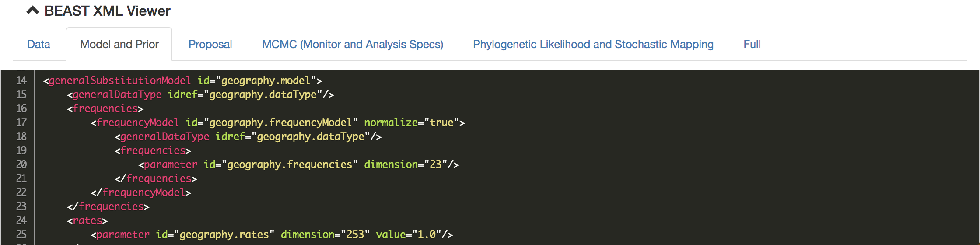Click line number 14 in the gutter
The width and height of the screenshot is (980, 245).
point(21,80)
